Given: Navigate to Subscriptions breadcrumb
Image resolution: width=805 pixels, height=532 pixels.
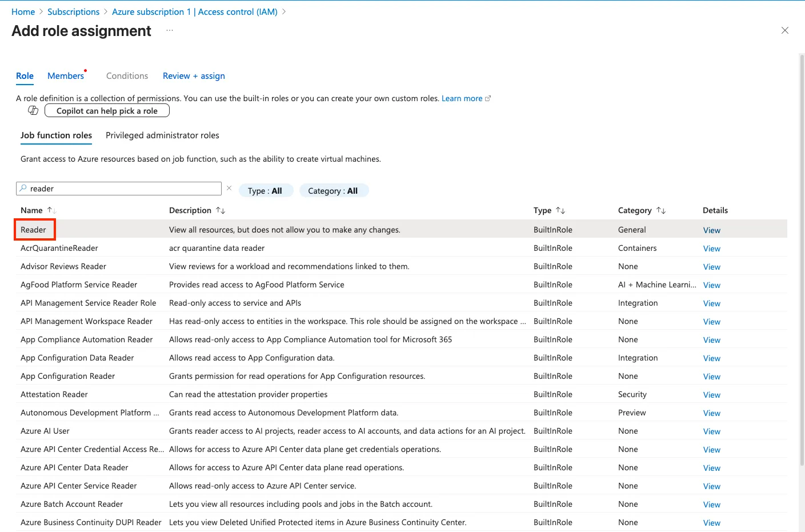Looking at the screenshot, I should 73,12.
